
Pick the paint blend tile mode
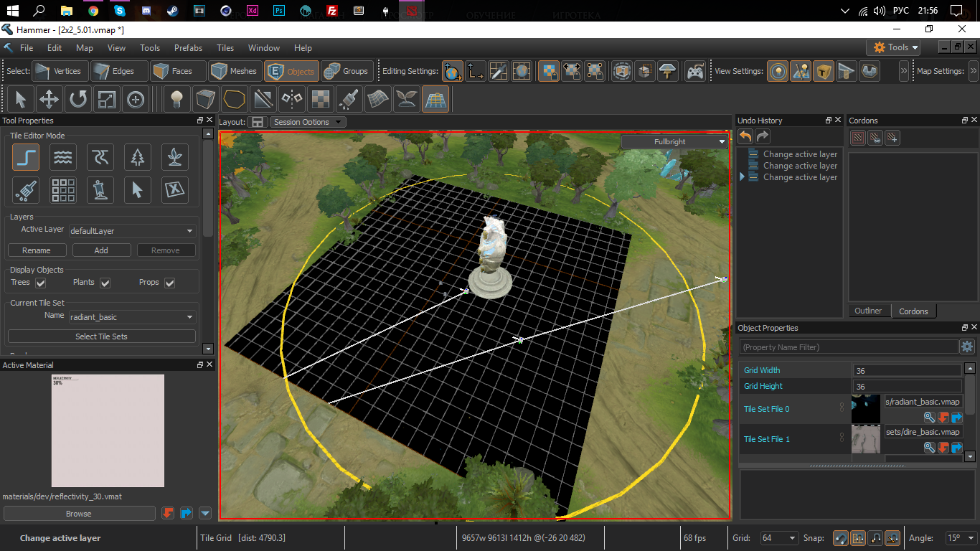[26, 190]
